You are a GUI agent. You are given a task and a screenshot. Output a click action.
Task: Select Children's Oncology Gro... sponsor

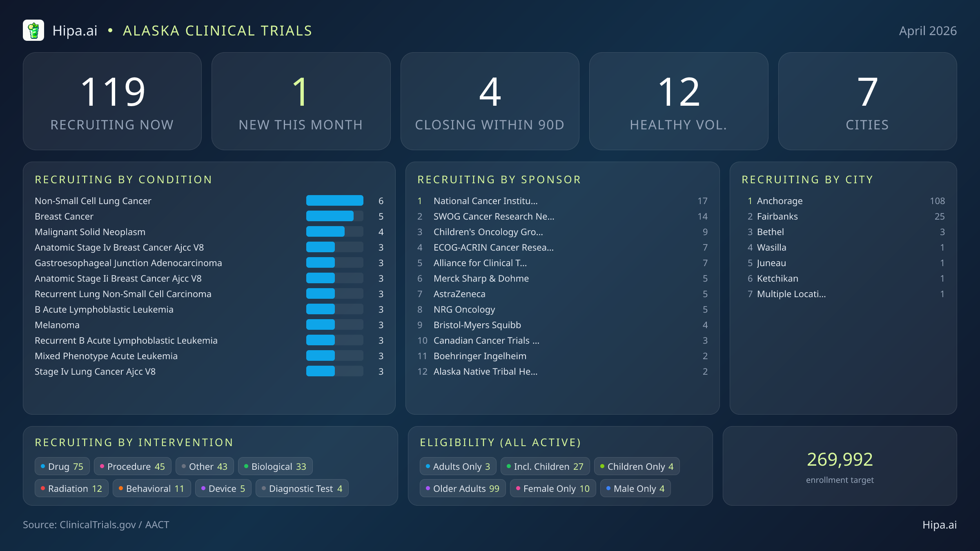tap(562, 232)
